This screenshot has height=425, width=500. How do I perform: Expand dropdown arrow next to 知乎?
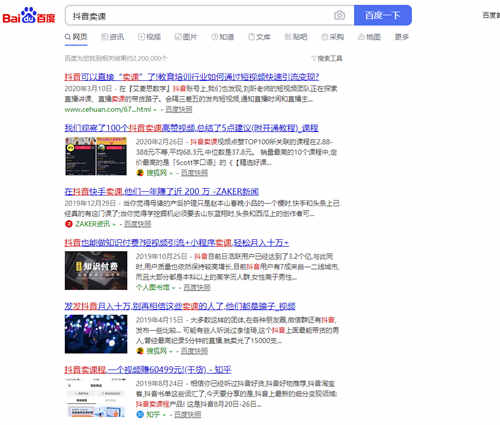pos(164,415)
